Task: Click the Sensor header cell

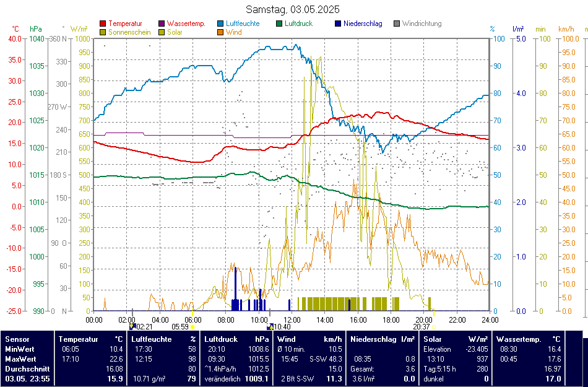Action: pos(17,339)
